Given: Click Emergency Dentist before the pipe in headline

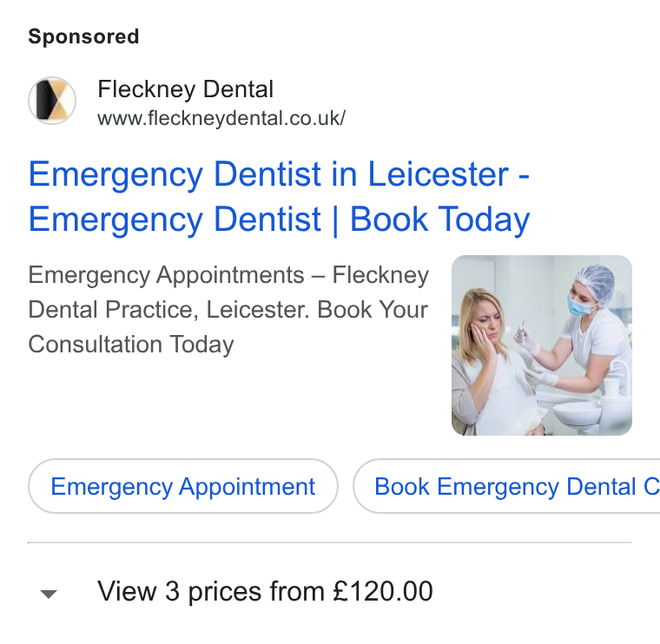Looking at the screenshot, I should (175, 220).
